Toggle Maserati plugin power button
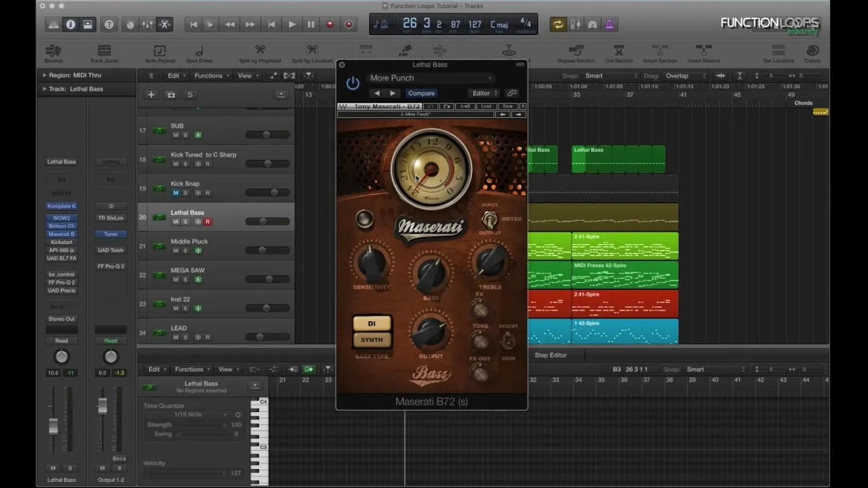Image resolution: width=868 pixels, height=488 pixels. tap(353, 83)
